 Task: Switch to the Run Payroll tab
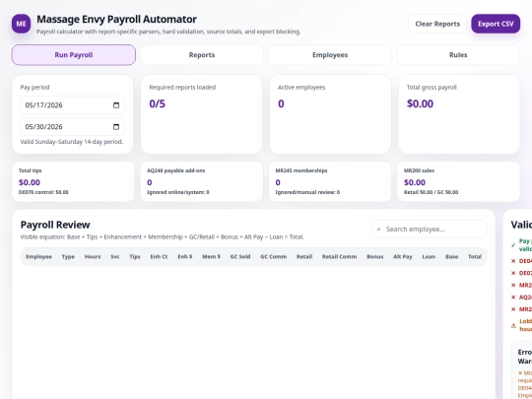tap(74, 55)
